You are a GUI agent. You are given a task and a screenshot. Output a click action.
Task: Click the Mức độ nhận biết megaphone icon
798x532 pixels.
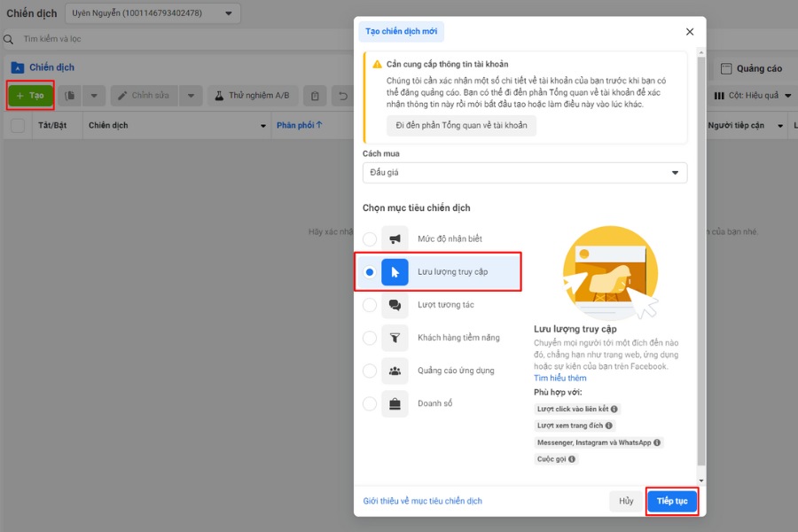click(x=395, y=239)
